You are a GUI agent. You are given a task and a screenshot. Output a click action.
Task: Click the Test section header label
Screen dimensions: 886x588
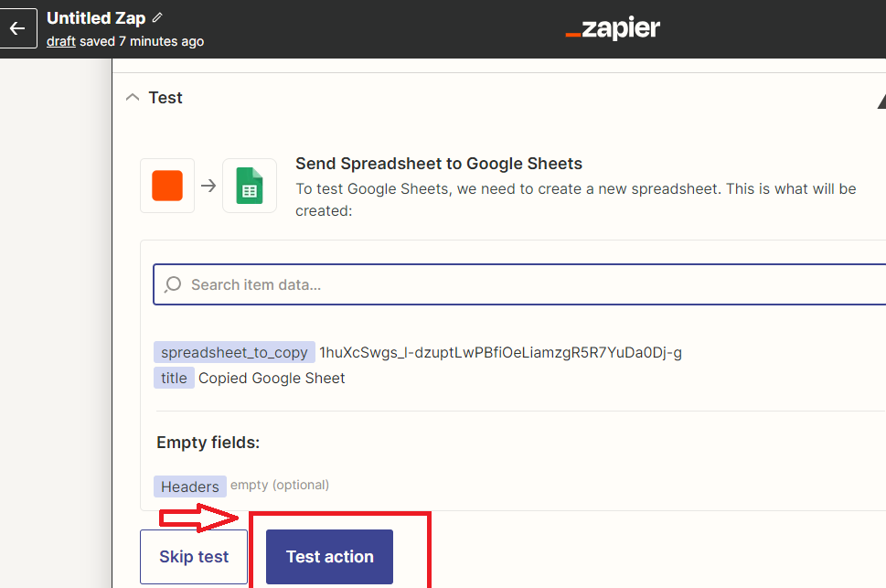[165, 98]
